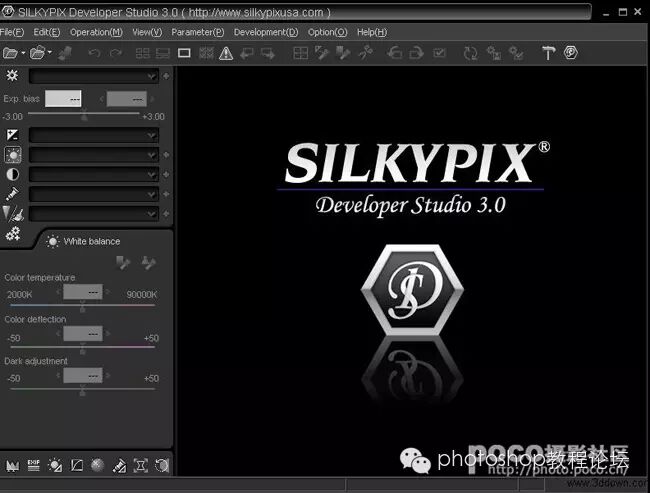Viewport: 650px width, 493px height.
Task: Select the white balance sun icon
Action: click(x=13, y=155)
